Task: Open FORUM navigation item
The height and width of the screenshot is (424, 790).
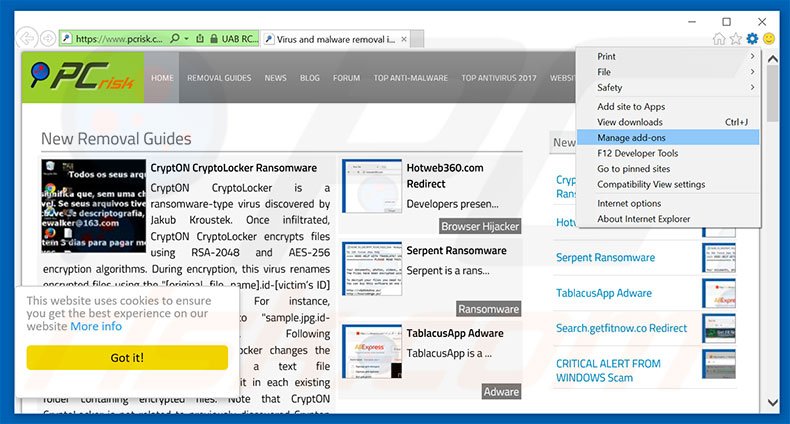Action: click(x=347, y=78)
